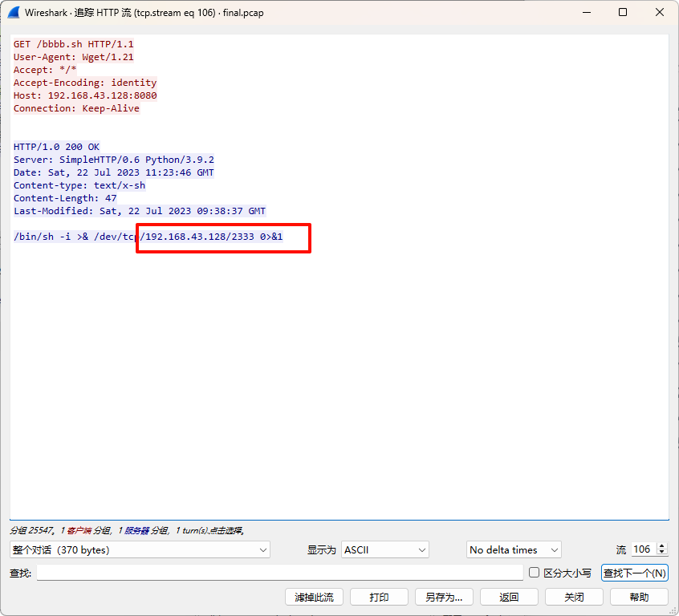Click the Host: 192.168.43.128:8080 line

85,95
